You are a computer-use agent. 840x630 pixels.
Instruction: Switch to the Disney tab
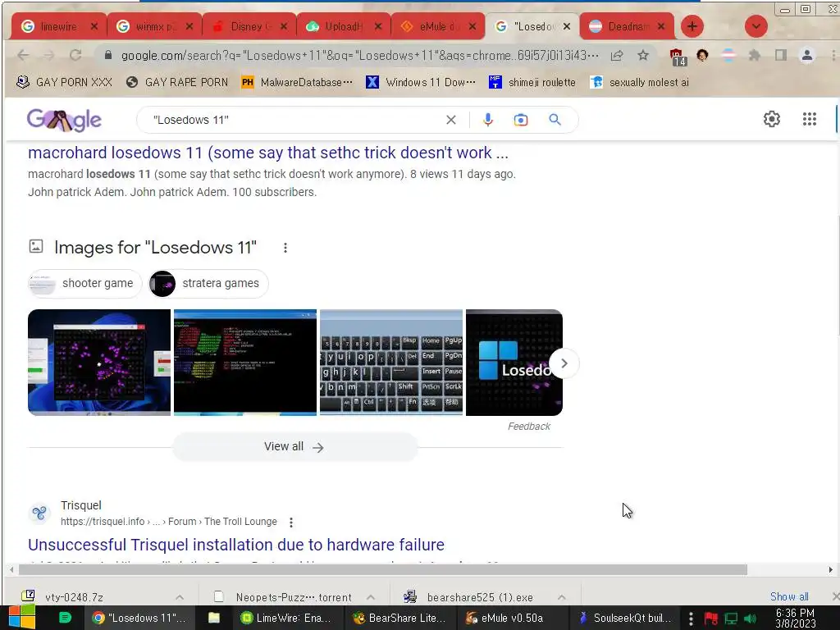click(x=249, y=26)
